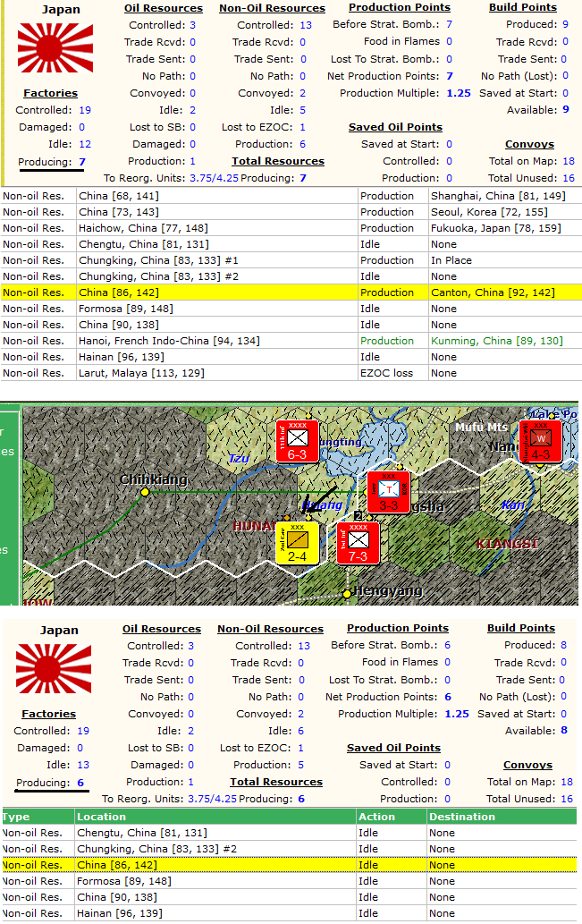Click Factories Idle value 12
This screenshot has width=582, height=924.
point(85,144)
